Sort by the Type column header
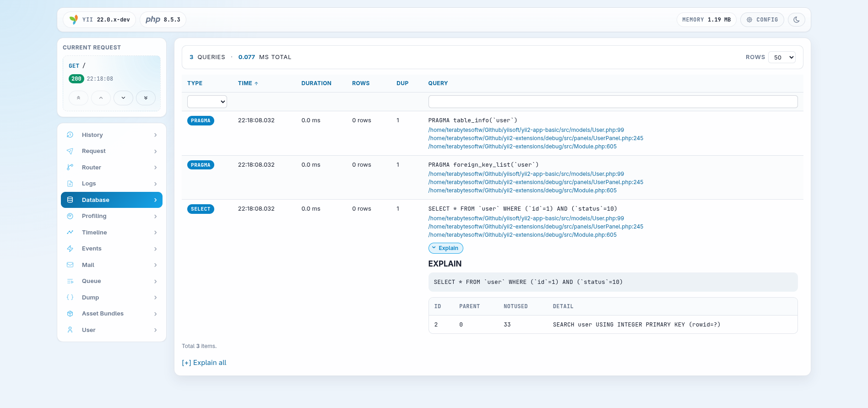The image size is (868, 408). pos(195,83)
